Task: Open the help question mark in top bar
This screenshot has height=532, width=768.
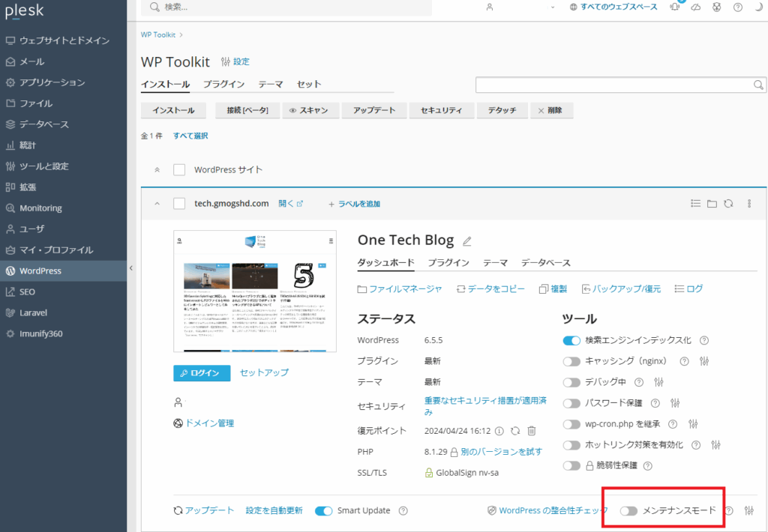Action: coord(738,7)
